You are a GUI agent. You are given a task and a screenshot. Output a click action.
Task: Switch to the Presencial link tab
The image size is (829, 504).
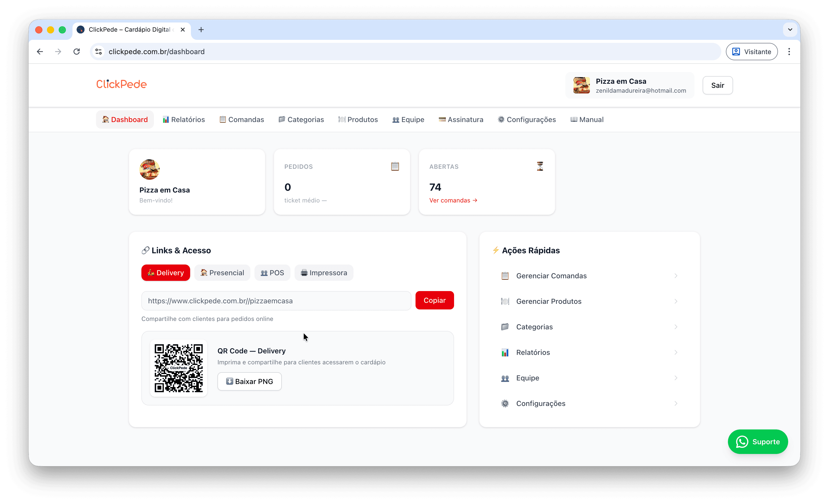(222, 272)
